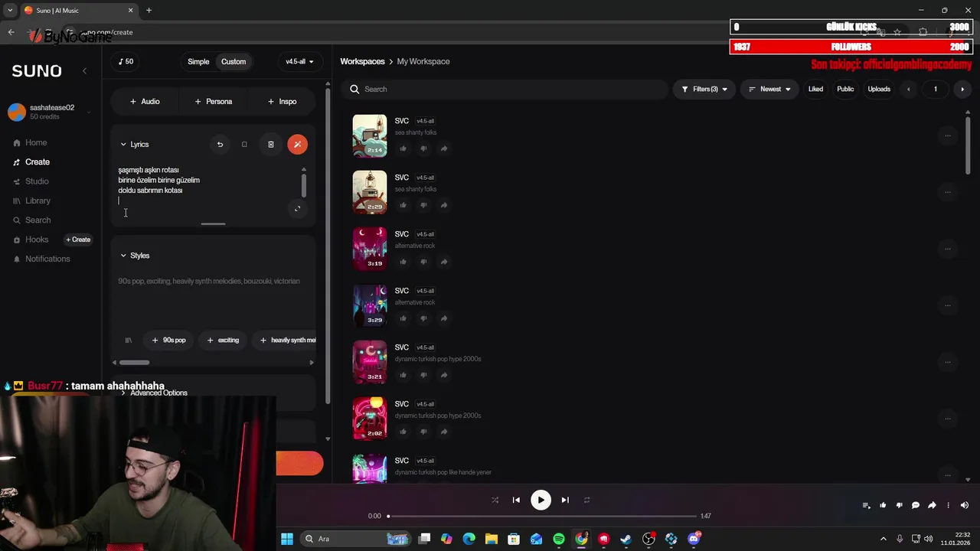Add the exciting style tag
This screenshot has height=551, width=980.
[224, 340]
